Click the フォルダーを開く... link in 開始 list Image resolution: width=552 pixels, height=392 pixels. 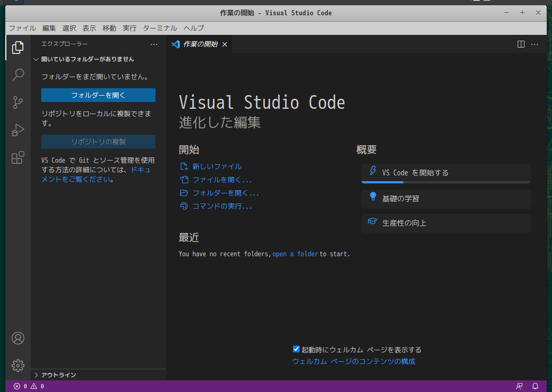coord(226,193)
